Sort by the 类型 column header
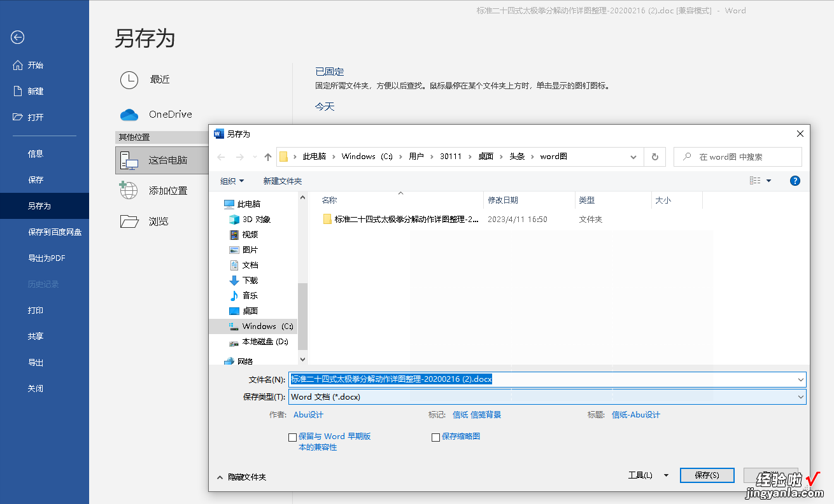 tap(586, 200)
